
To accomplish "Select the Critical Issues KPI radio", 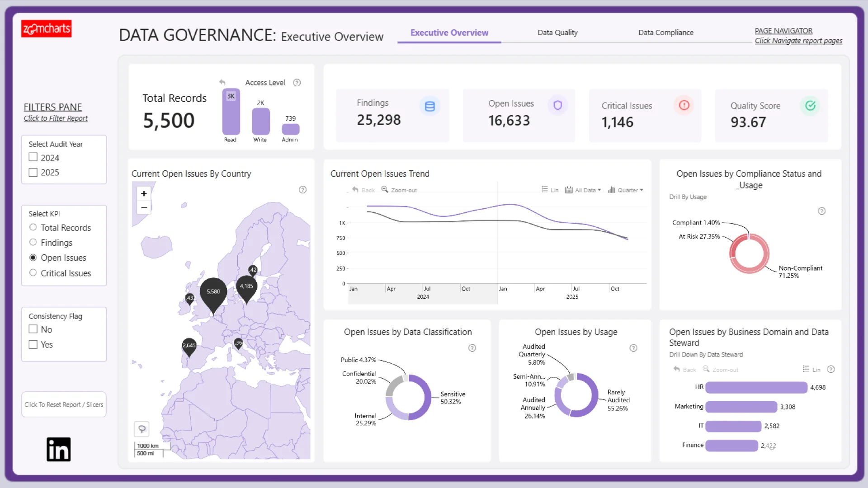I will (x=33, y=273).
